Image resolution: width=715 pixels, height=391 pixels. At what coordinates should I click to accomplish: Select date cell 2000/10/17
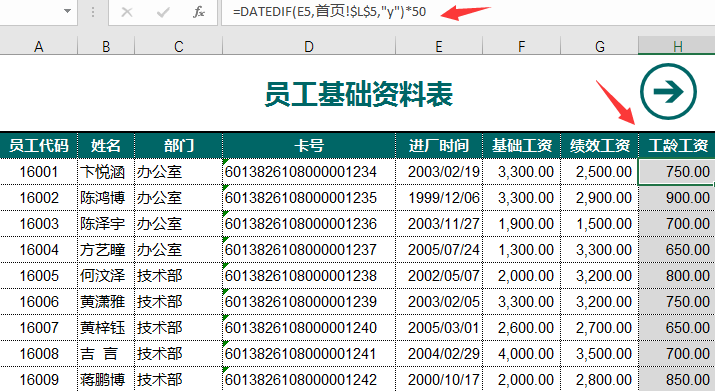439,379
